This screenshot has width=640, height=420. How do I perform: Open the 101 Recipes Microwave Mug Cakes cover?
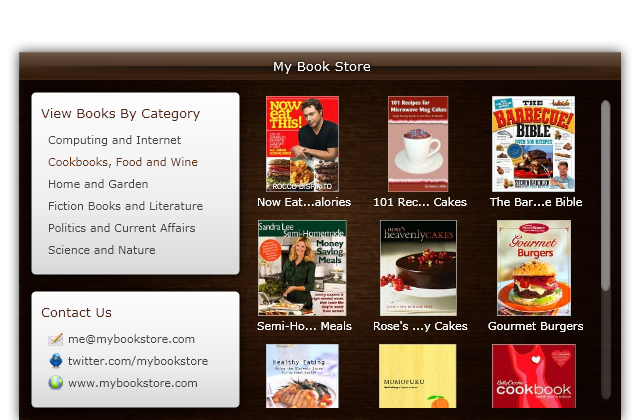pos(418,144)
